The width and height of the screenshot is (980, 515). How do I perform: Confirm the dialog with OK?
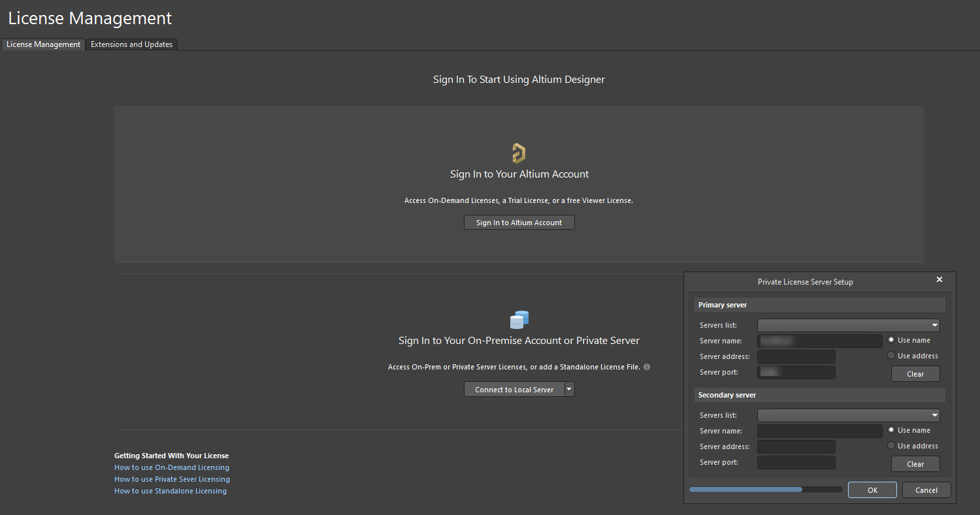coord(873,490)
